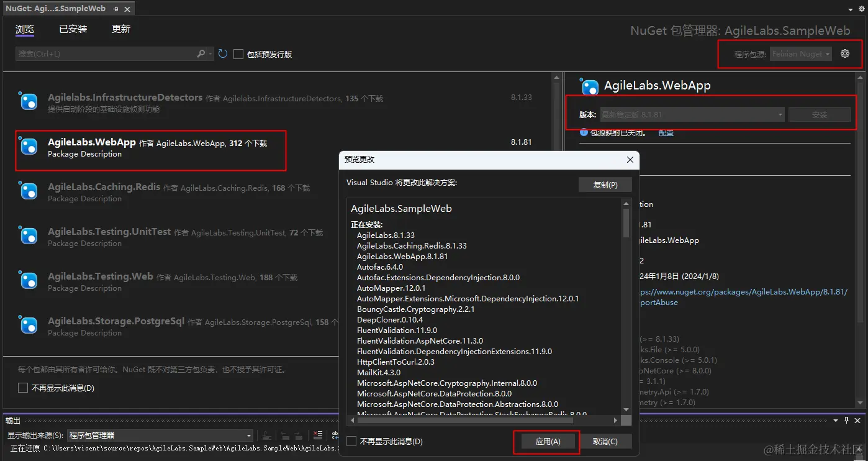Select the AgileLabs.Testing.UnitTest package row

coord(277,237)
